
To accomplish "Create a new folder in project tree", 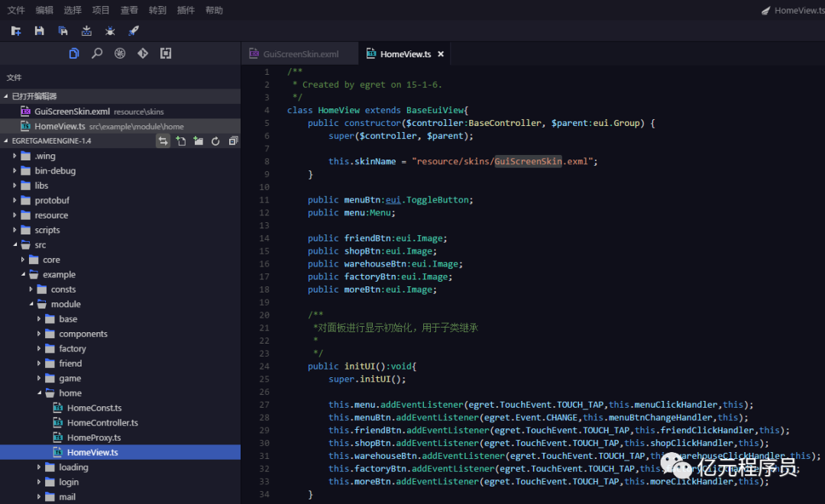I will pyautogui.click(x=199, y=141).
